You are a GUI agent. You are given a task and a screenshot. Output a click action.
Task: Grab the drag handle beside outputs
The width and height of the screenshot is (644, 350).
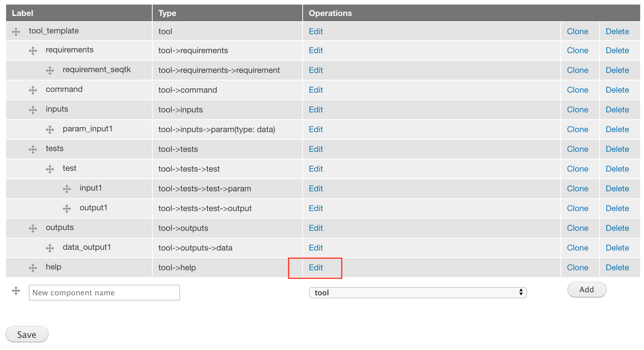point(33,228)
